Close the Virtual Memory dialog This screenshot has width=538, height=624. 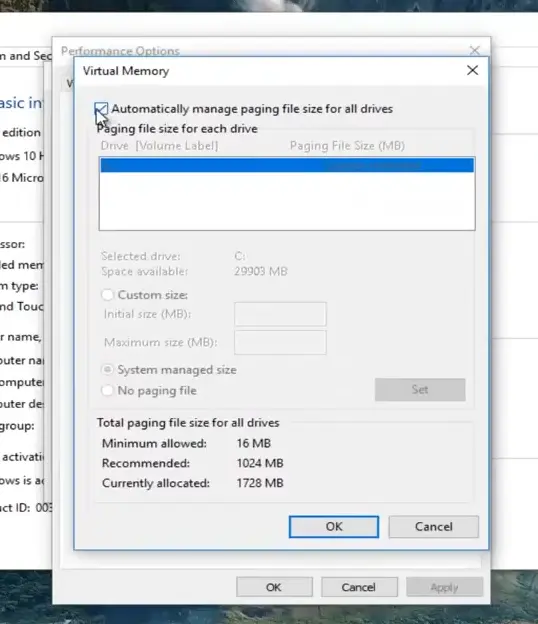click(472, 70)
